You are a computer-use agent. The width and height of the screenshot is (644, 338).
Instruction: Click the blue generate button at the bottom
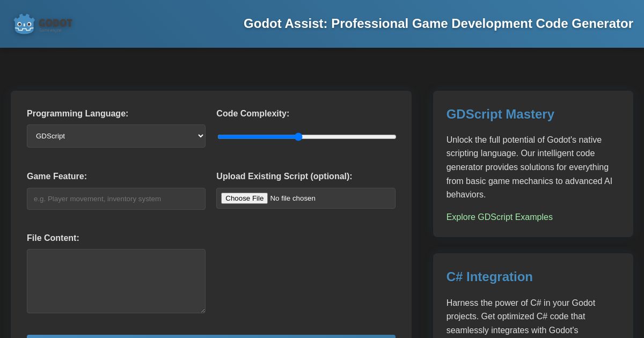pyautogui.click(x=211, y=336)
